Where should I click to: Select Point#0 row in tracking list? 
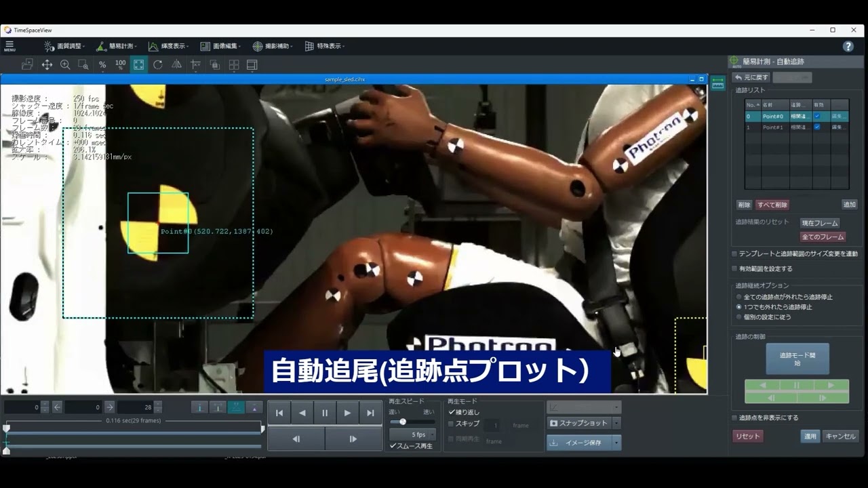[x=797, y=117]
